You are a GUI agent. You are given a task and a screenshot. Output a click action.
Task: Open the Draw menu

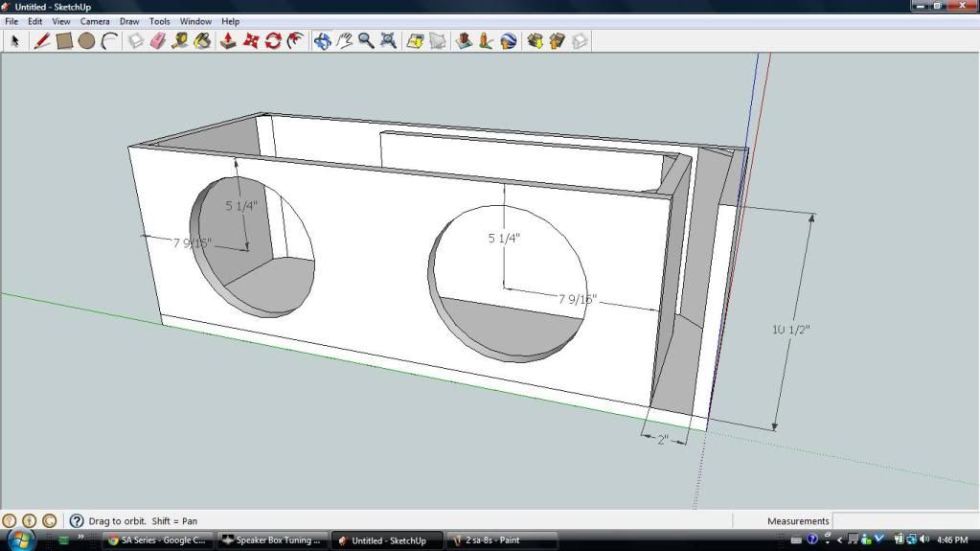(x=129, y=21)
